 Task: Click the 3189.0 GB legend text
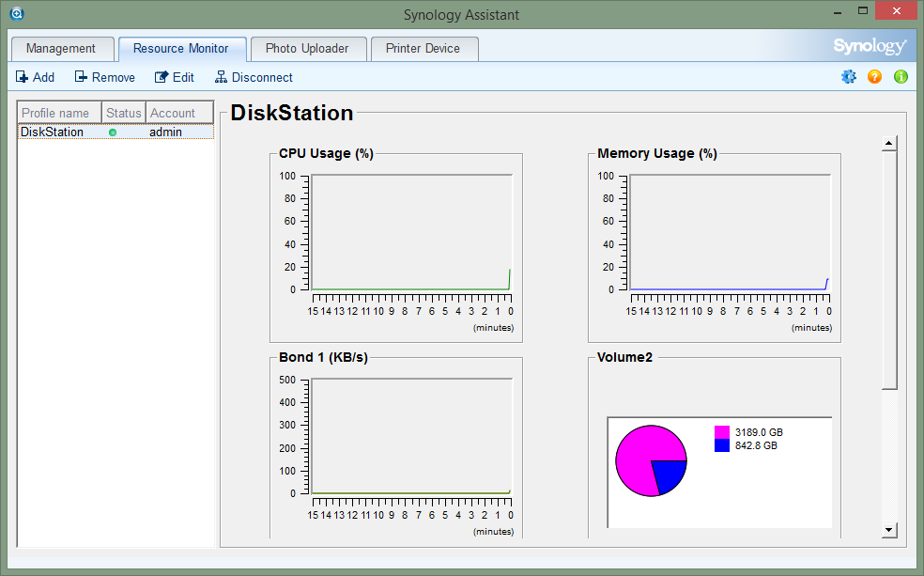pyautogui.click(x=759, y=432)
